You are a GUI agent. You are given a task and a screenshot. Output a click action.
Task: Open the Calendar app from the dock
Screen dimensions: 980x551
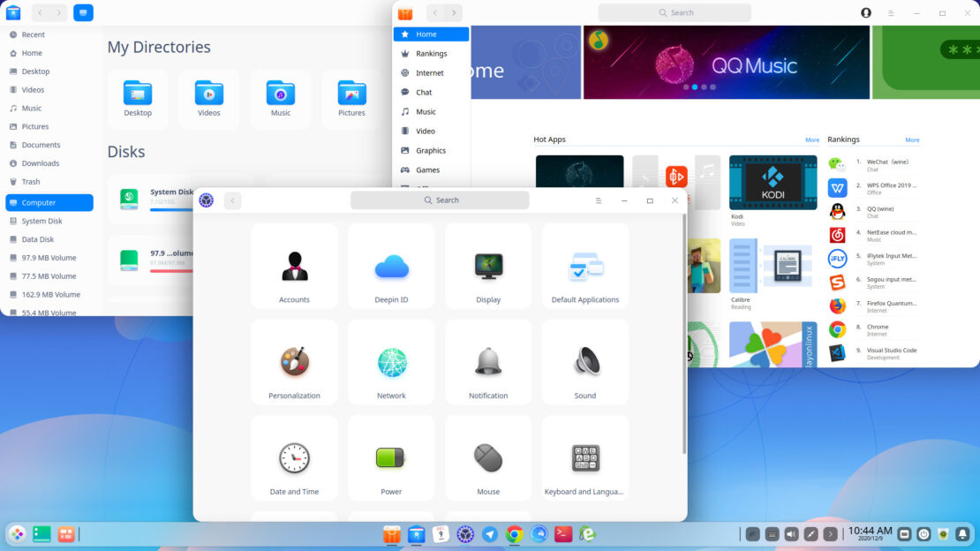[x=439, y=533]
